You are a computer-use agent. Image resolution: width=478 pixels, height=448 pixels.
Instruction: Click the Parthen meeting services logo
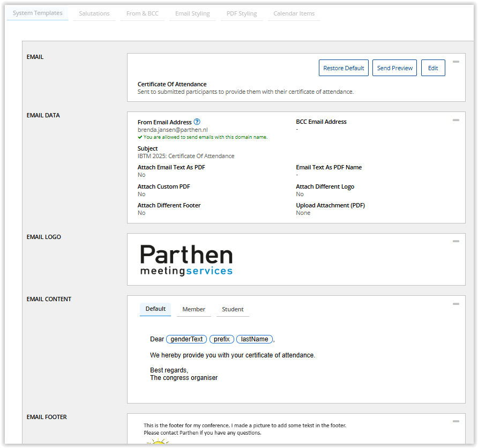(x=186, y=260)
